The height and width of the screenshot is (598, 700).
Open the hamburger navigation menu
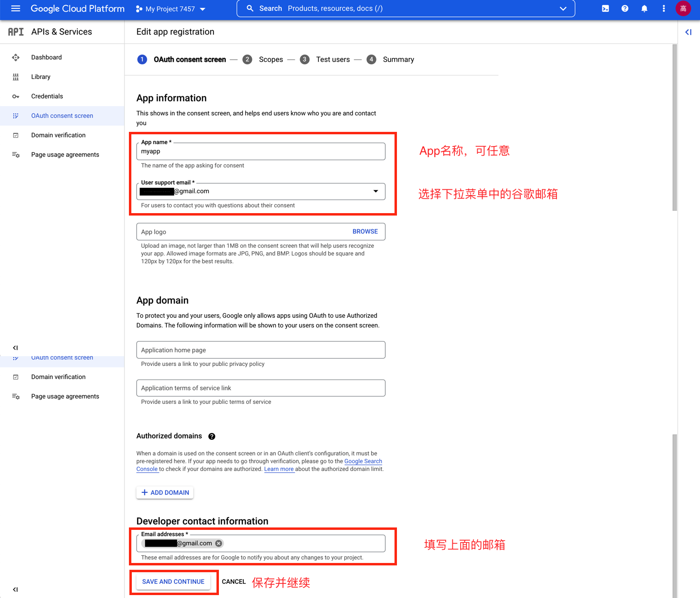[16, 8]
